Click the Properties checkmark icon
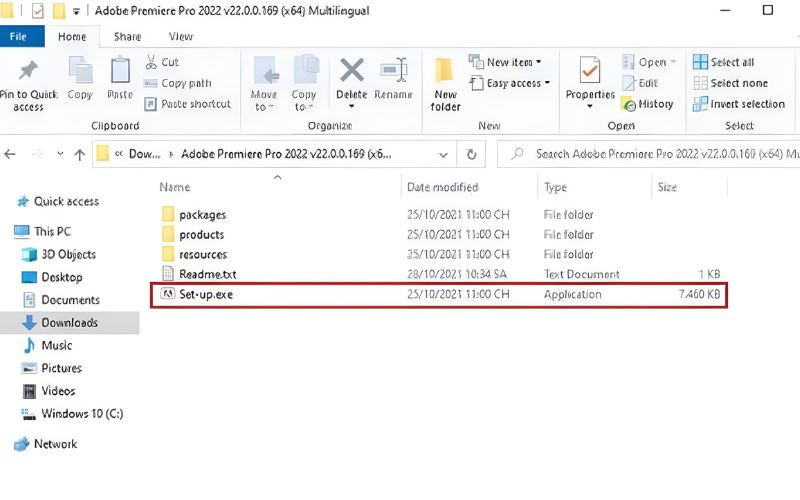Image resolution: width=800 pixels, height=500 pixels. (590, 70)
